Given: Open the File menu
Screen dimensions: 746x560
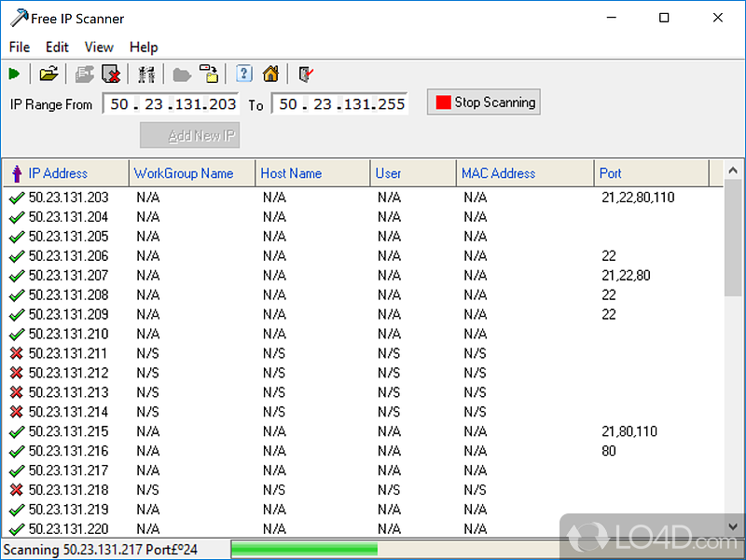Looking at the screenshot, I should 19,47.
